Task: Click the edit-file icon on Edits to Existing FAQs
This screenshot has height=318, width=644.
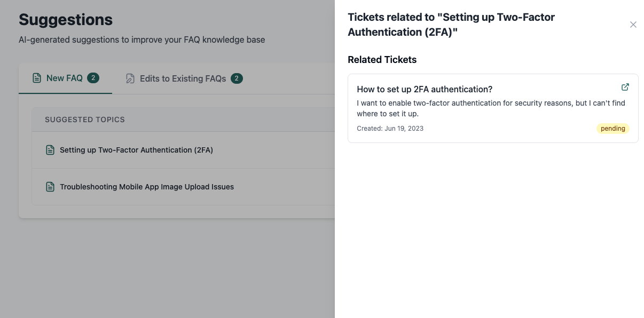Action: (x=130, y=78)
